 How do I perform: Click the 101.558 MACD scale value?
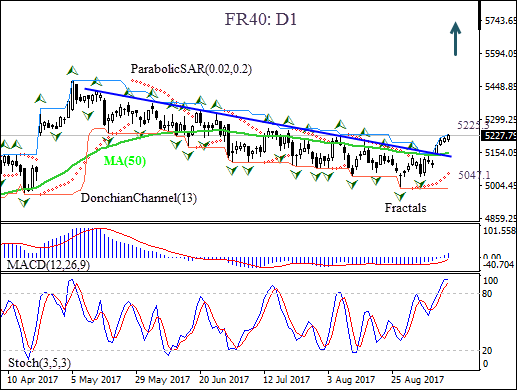pyautogui.click(x=499, y=231)
